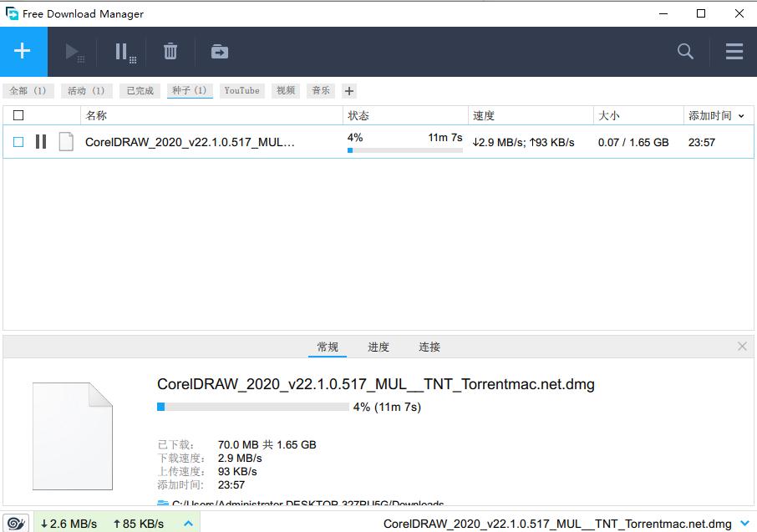Click the add new download plus button

pyautogui.click(x=23, y=51)
